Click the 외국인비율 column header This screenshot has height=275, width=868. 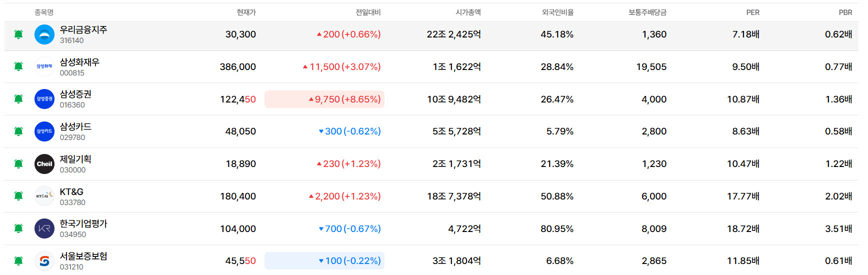[x=557, y=12]
